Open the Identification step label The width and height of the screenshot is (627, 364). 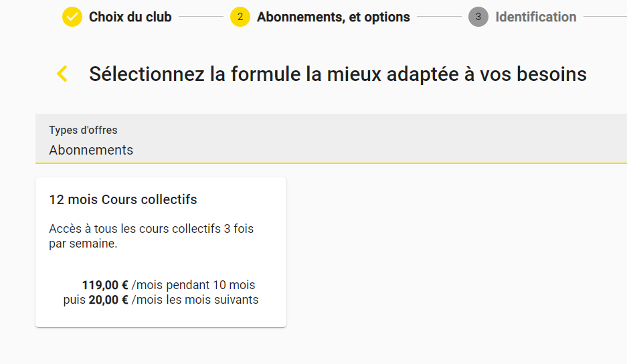tap(536, 17)
